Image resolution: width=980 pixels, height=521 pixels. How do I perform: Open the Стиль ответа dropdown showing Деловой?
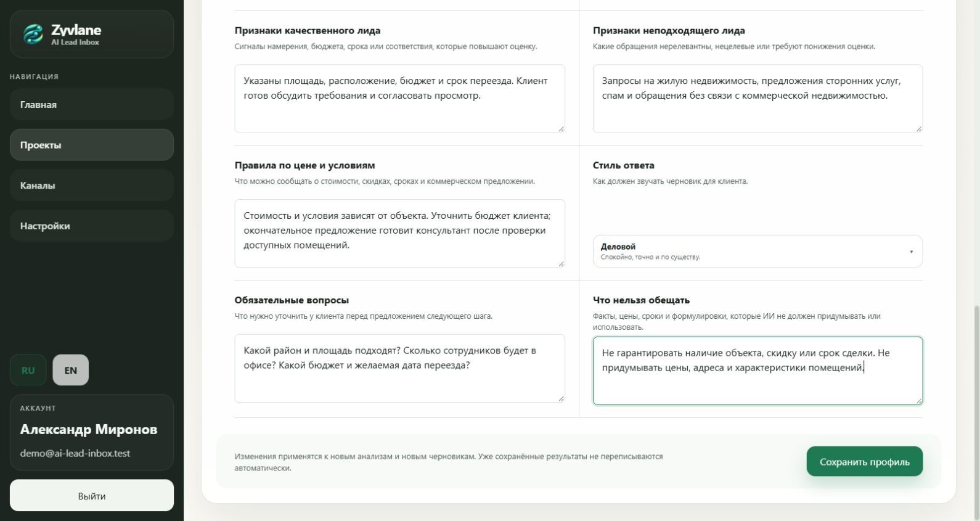point(757,251)
